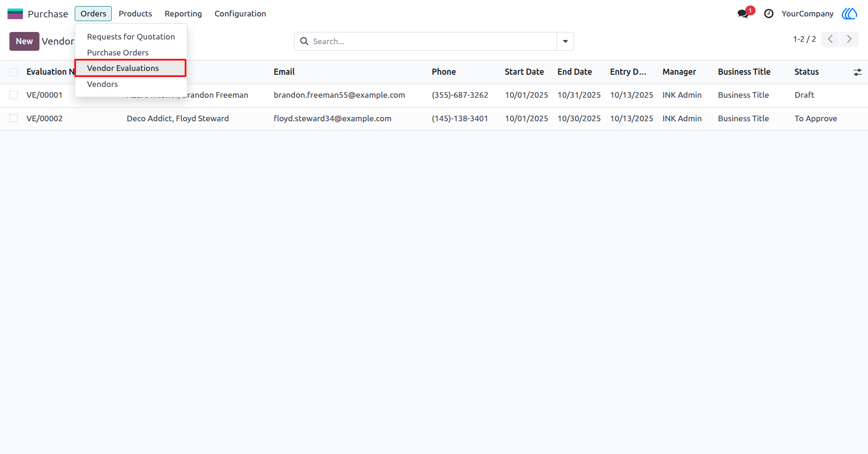Choose Purchase Orders menu entry
The width and height of the screenshot is (868, 454).
(131, 53)
